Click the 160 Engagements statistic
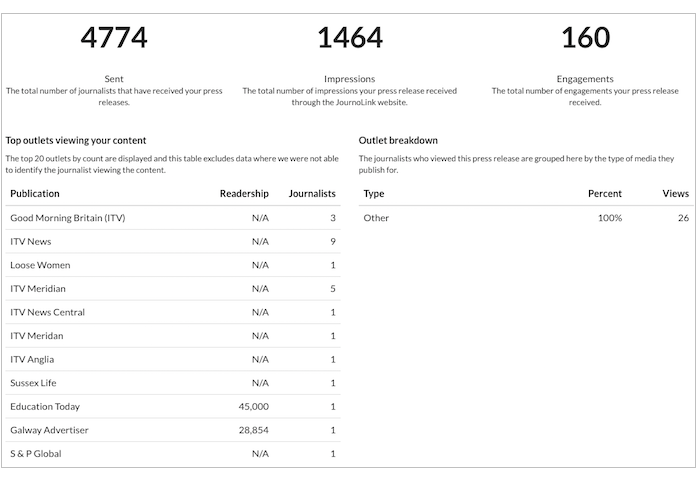 [585, 37]
